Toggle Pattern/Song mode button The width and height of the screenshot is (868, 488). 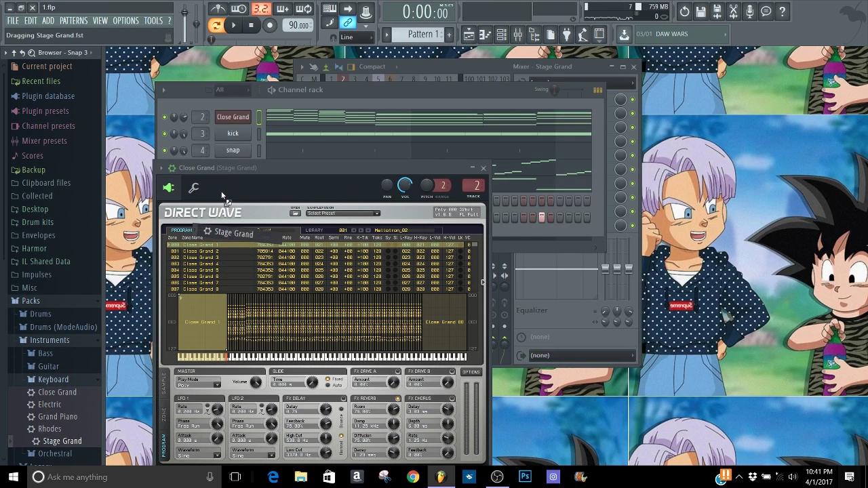point(216,26)
